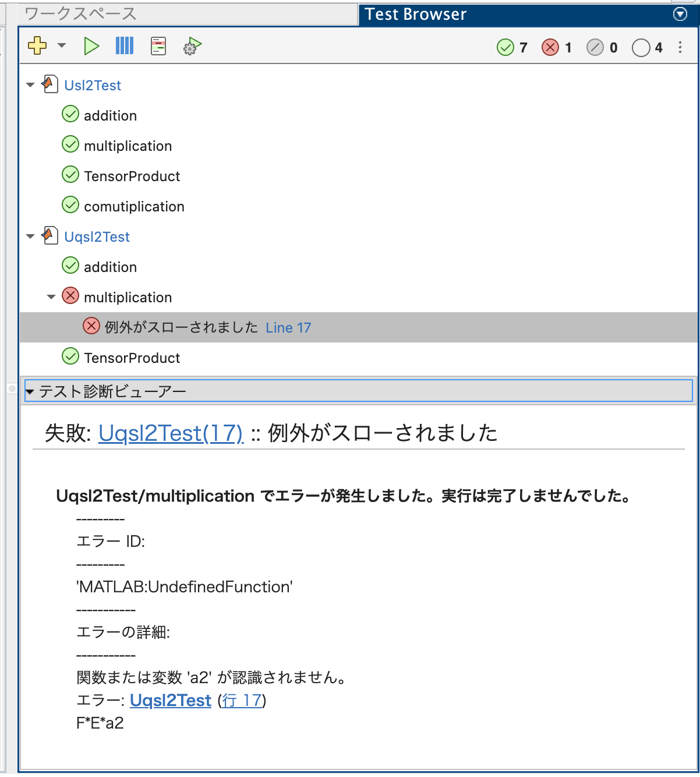Toggle the not-run tests filter showing 4
Screen dimensions: 700x777
(641, 47)
